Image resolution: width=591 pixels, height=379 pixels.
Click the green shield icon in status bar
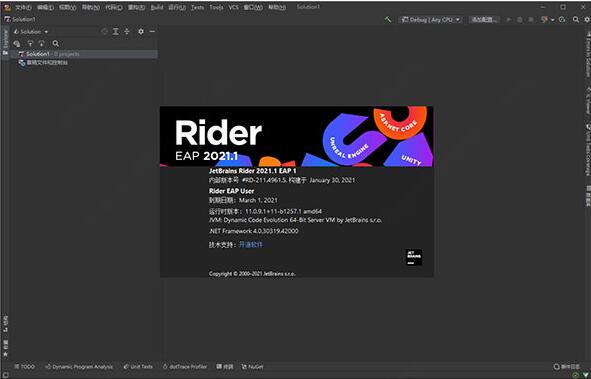click(x=586, y=375)
